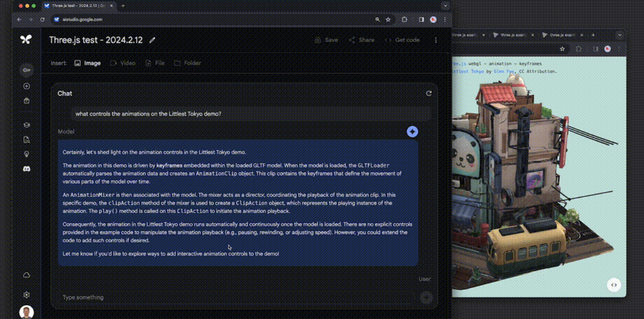The image size is (644, 319).
Task: Click the API key icon in sidebar
Action: click(x=27, y=70)
